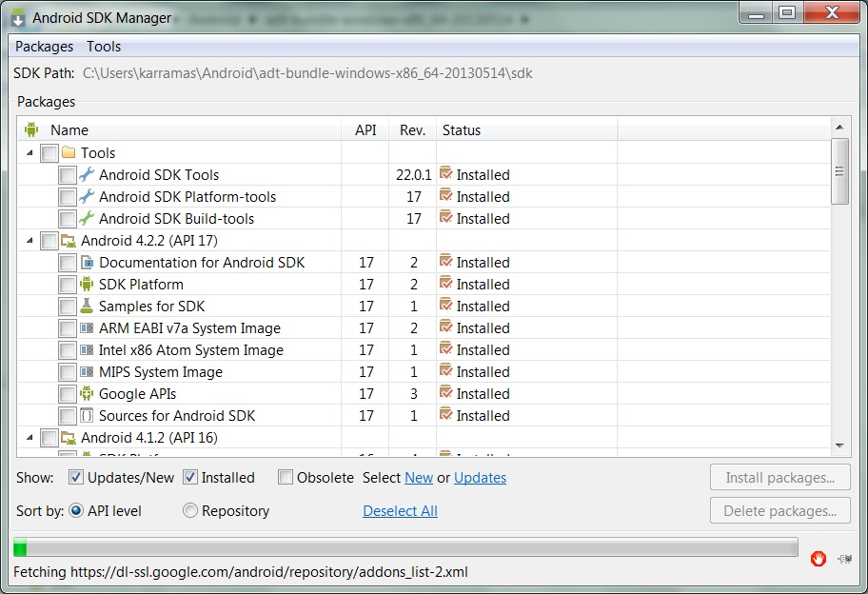The image size is (868, 594).
Task: Click the Tools folder icon
Action: (x=69, y=152)
